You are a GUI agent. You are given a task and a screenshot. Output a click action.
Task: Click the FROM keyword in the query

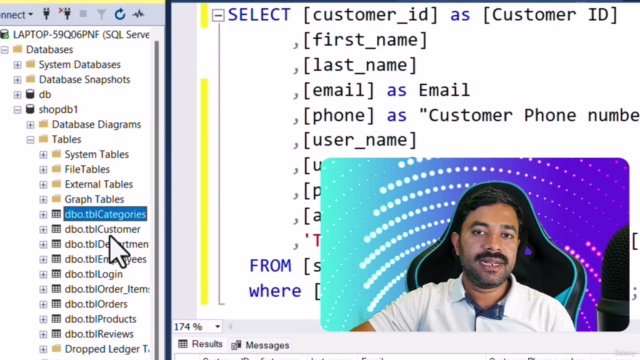pos(270,266)
